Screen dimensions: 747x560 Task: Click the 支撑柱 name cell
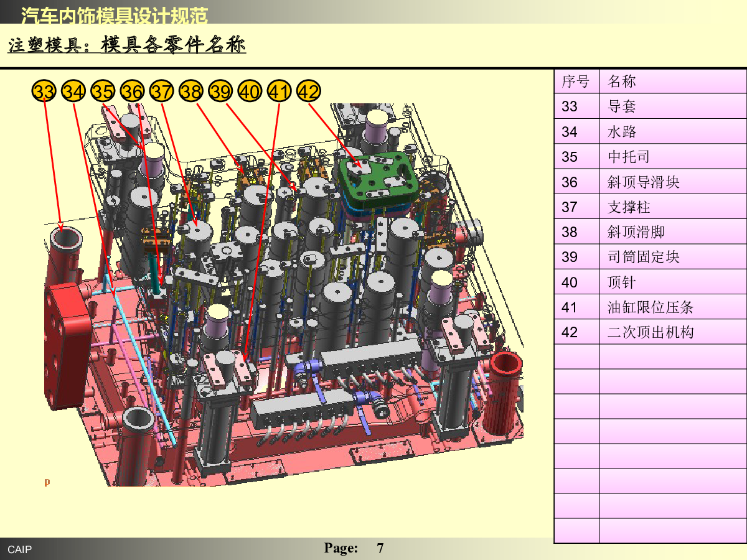(673, 207)
